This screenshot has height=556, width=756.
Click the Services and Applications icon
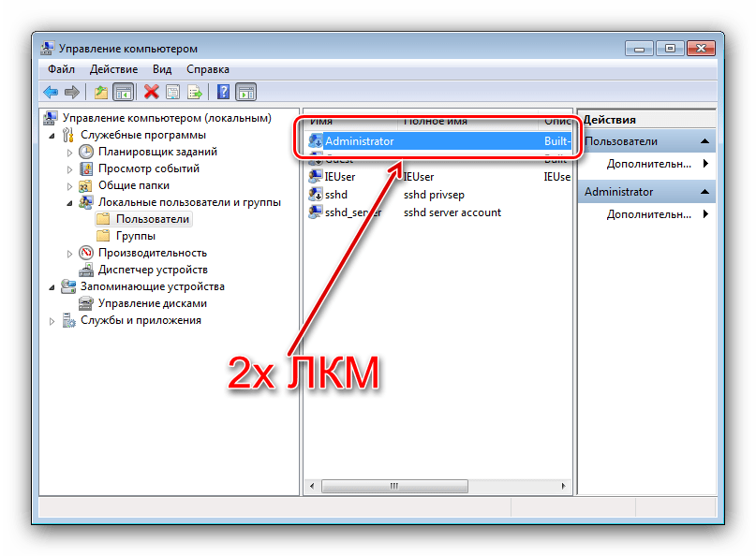pyautogui.click(x=68, y=320)
